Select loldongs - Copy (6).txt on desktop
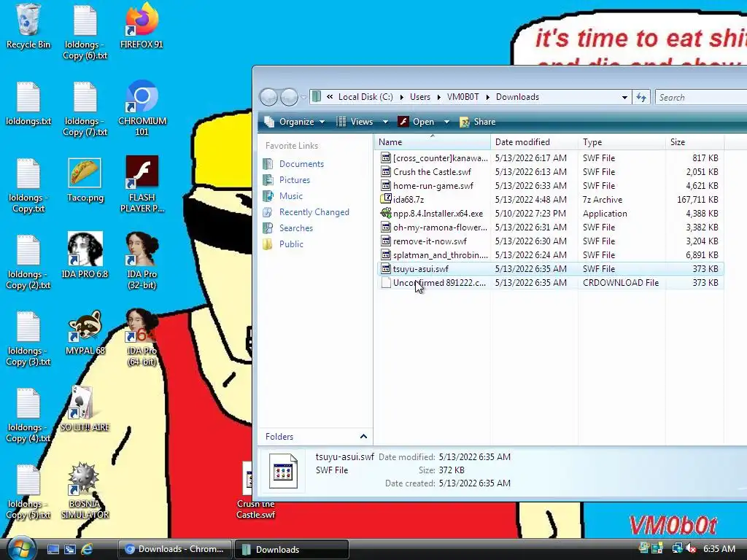This screenshot has width=747, height=560. pyautogui.click(x=85, y=32)
